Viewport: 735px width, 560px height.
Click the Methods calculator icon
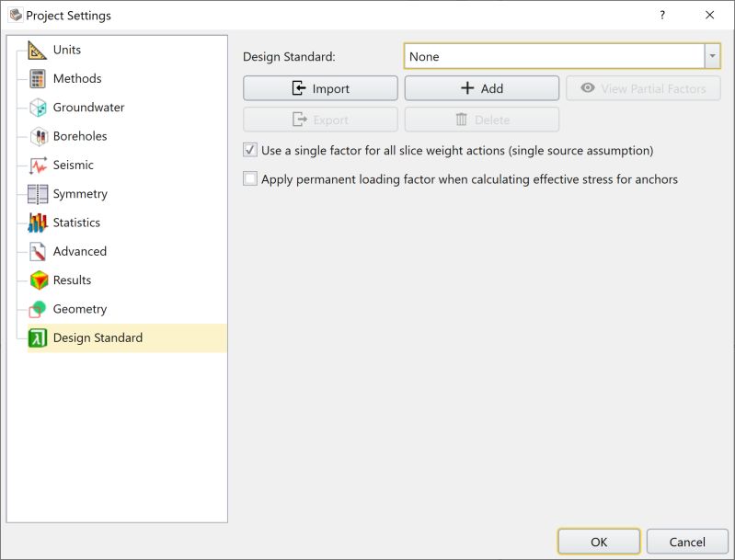click(x=38, y=78)
